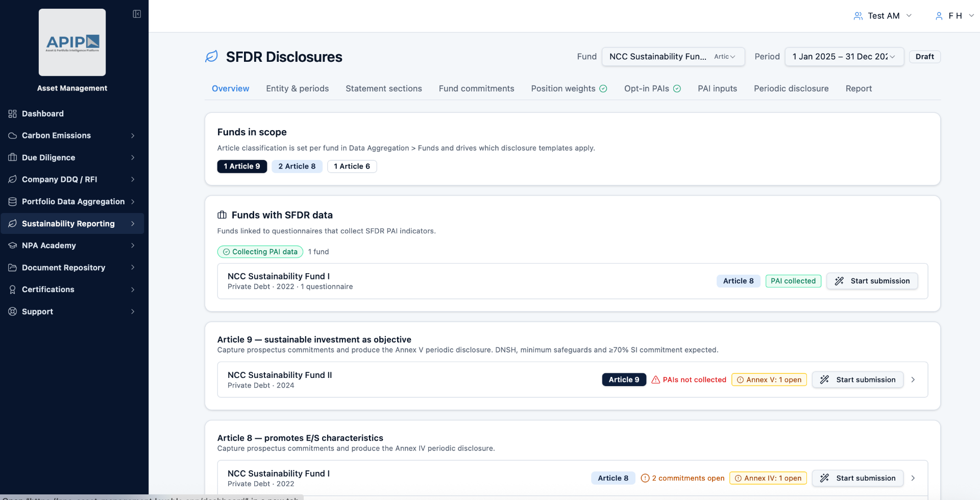Viewport: 980px width, 500px height.
Task: Open the Statement sections tab
Action: (384, 88)
